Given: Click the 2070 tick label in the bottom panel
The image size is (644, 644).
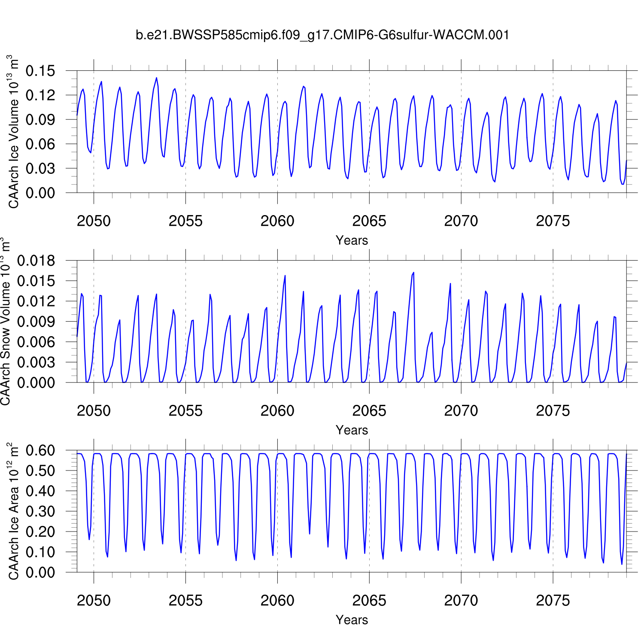Looking at the screenshot, I should tap(461, 601).
